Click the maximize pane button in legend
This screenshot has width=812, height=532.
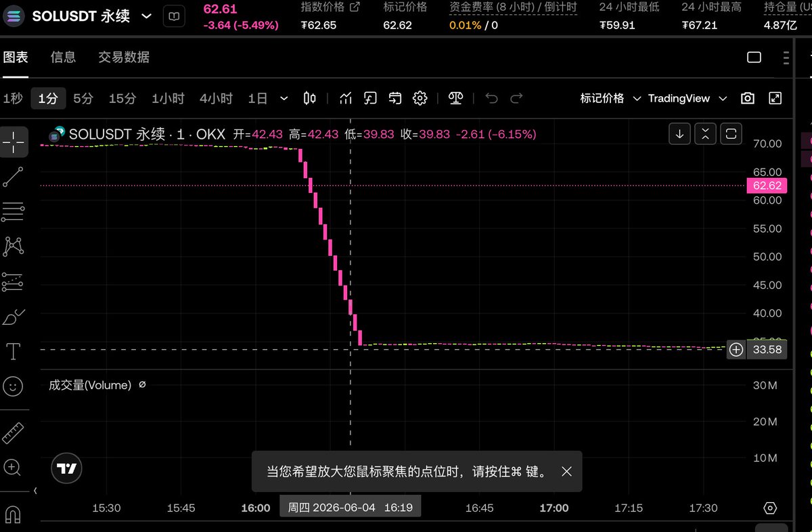pos(731,134)
